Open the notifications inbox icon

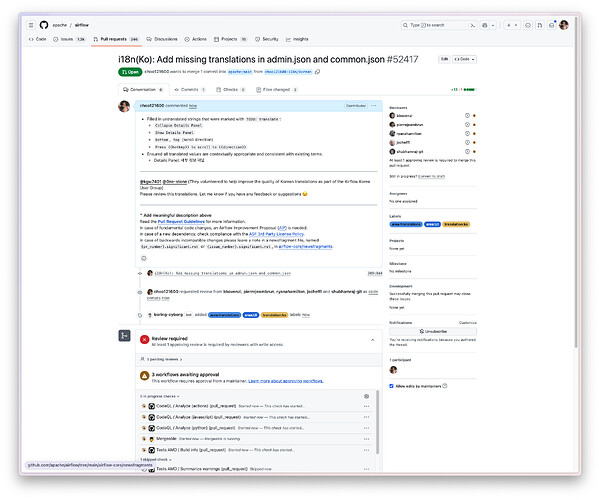[x=551, y=25]
